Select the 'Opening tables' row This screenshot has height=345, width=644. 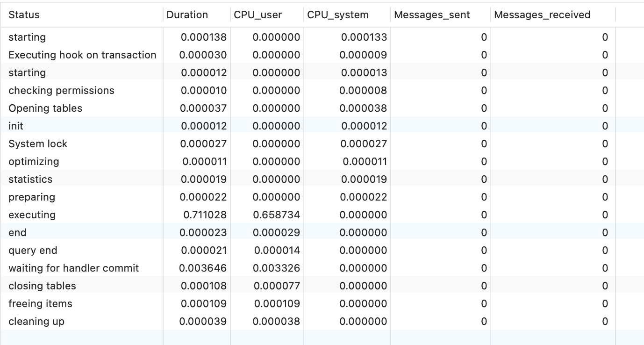45,108
